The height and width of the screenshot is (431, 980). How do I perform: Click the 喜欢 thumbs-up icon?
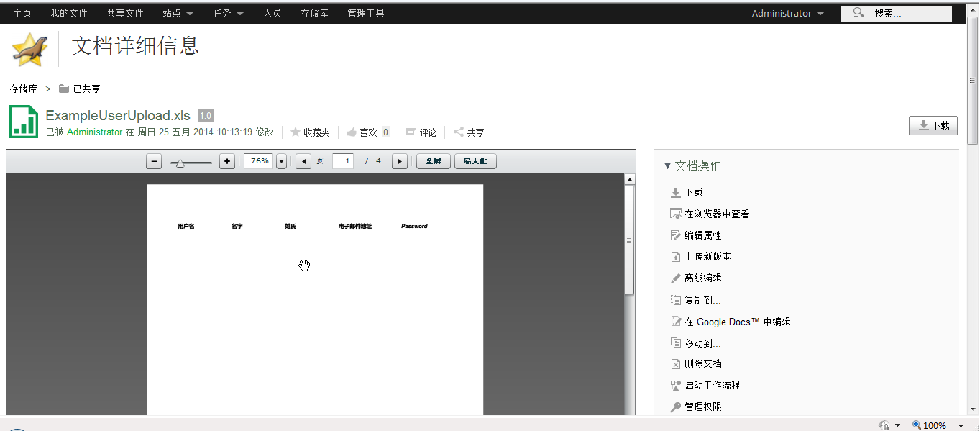tap(352, 132)
